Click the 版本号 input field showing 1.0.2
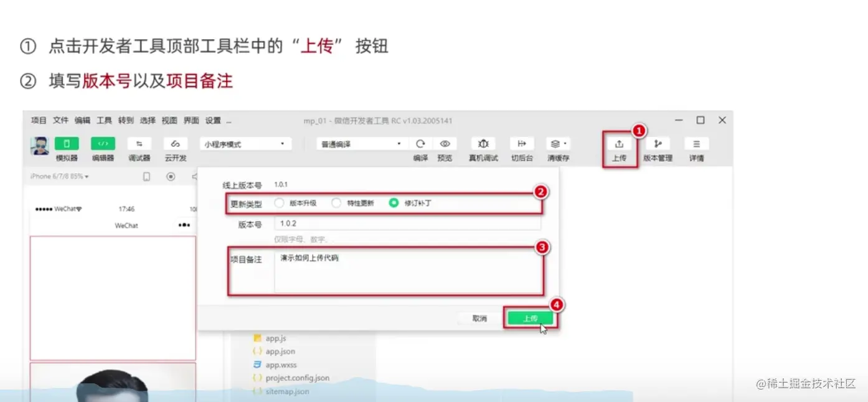This screenshot has width=868, height=402. [x=407, y=224]
